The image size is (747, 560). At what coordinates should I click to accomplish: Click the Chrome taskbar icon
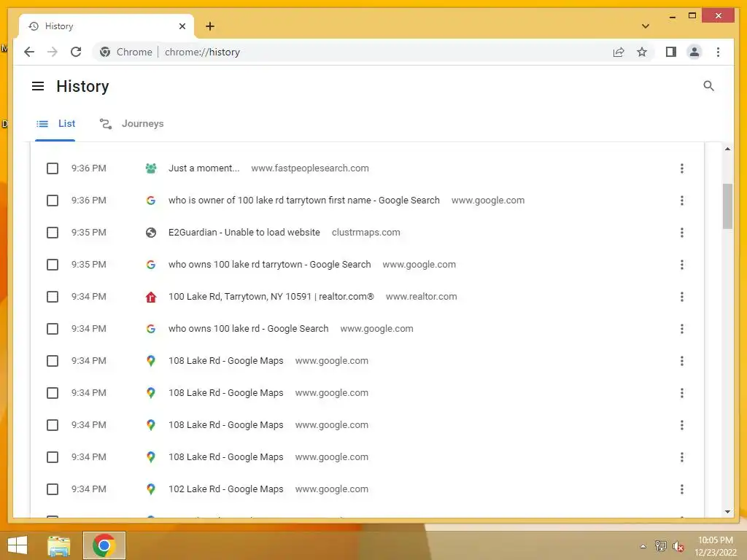click(x=104, y=545)
